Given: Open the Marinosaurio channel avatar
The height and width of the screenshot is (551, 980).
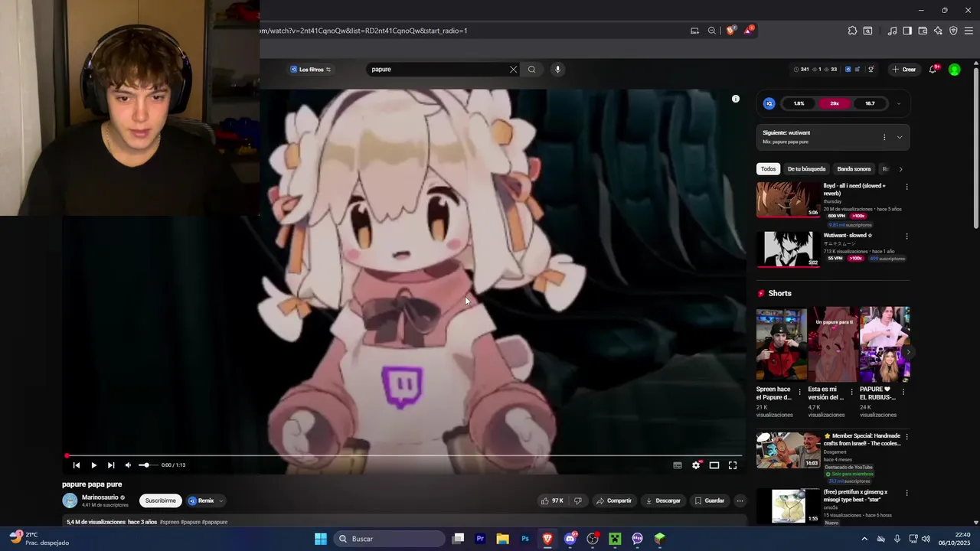Looking at the screenshot, I should [70, 500].
